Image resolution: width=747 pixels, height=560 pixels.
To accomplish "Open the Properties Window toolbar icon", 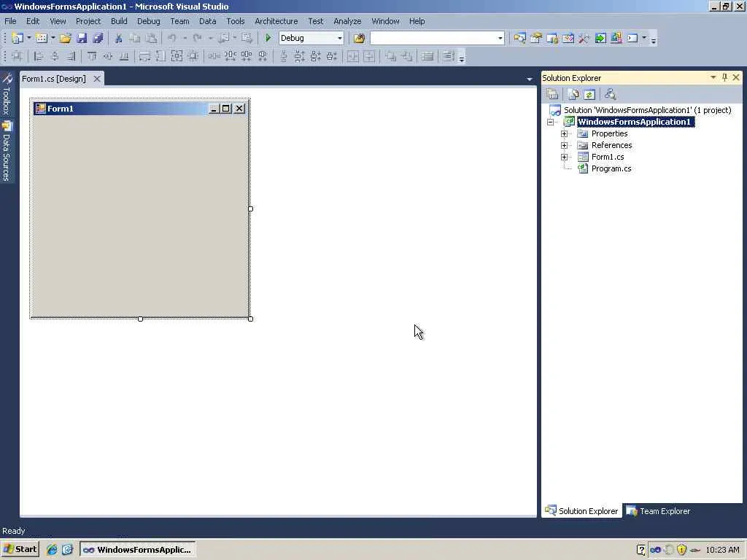I will tap(536, 38).
